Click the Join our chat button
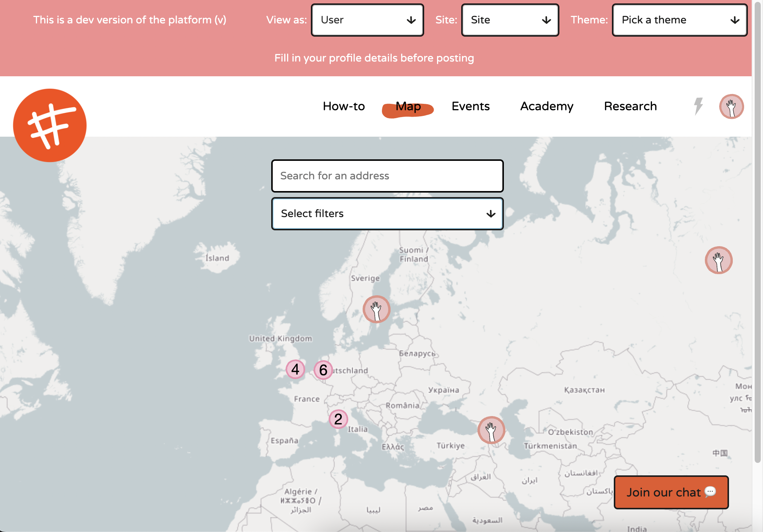763x532 pixels. click(x=671, y=492)
